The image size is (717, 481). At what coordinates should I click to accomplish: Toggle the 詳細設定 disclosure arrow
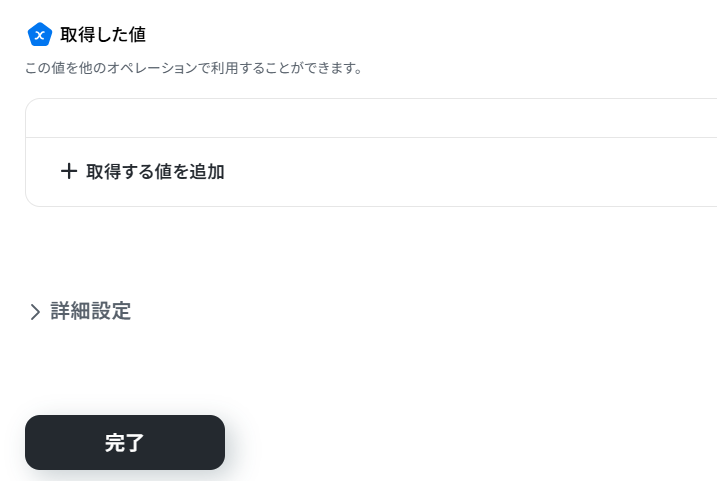(35, 312)
